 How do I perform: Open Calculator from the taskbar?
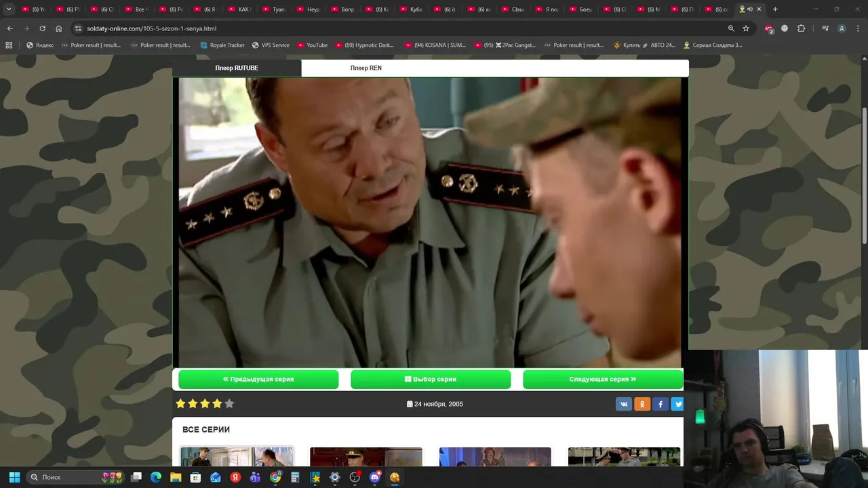coord(295,477)
